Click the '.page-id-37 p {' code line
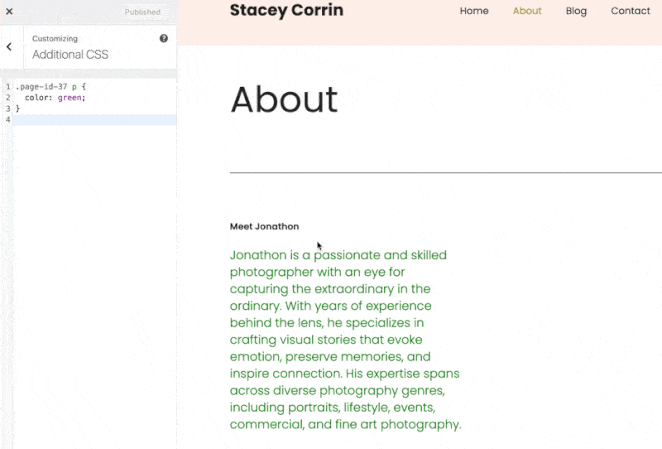Viewport: 662px width, 449px height. pyautogui.click(x=51, y=87)
